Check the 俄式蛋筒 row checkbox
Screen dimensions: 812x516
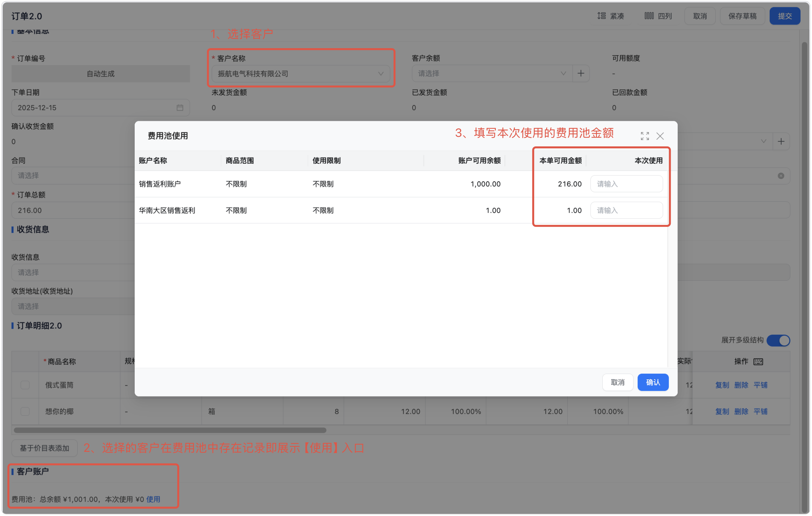25,385
